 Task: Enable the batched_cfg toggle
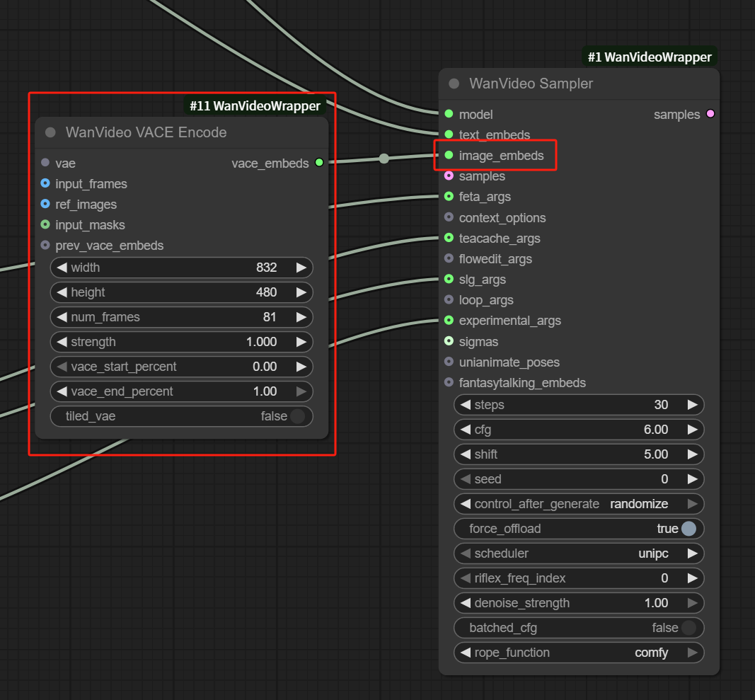(x=688, y=628)
